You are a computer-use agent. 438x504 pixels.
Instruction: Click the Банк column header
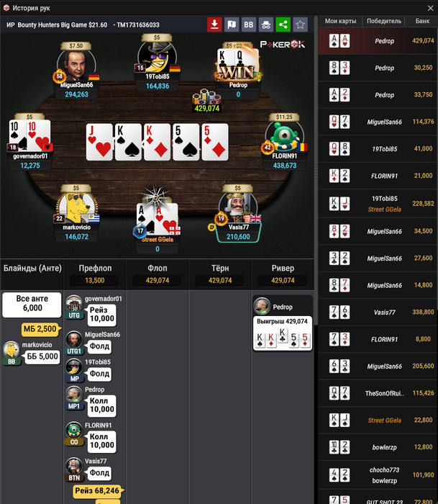pos(422,21)
